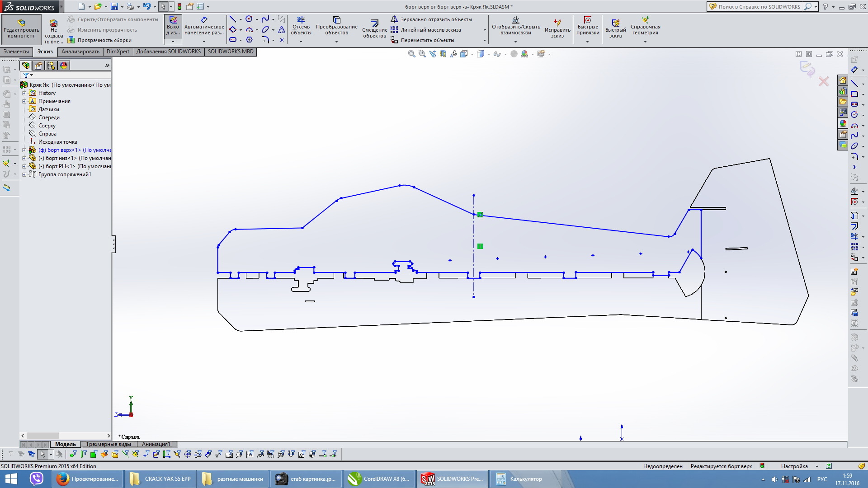This screenshot has width=868, height=488.
Task: Expand the борт верх<1> component node
Action: (x=24, y=150)
